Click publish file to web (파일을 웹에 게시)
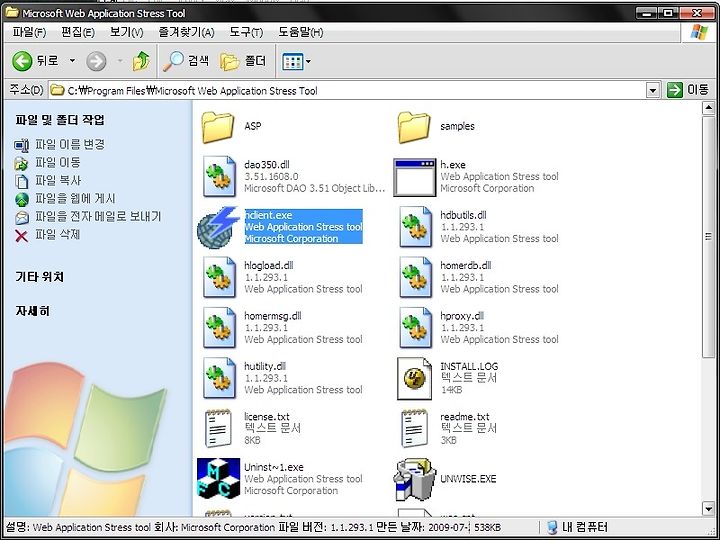 tap(65, 198)
